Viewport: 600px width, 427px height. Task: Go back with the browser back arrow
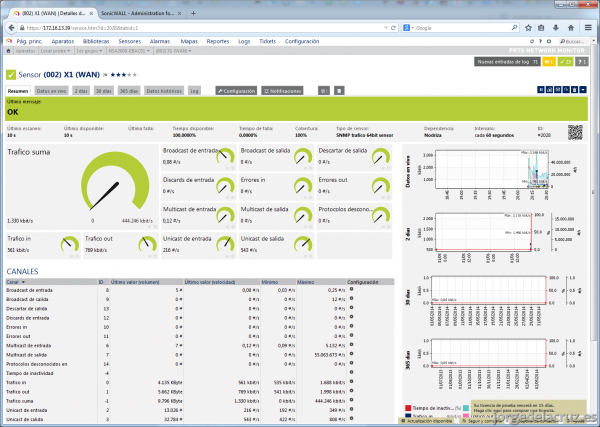click(11, 28)
